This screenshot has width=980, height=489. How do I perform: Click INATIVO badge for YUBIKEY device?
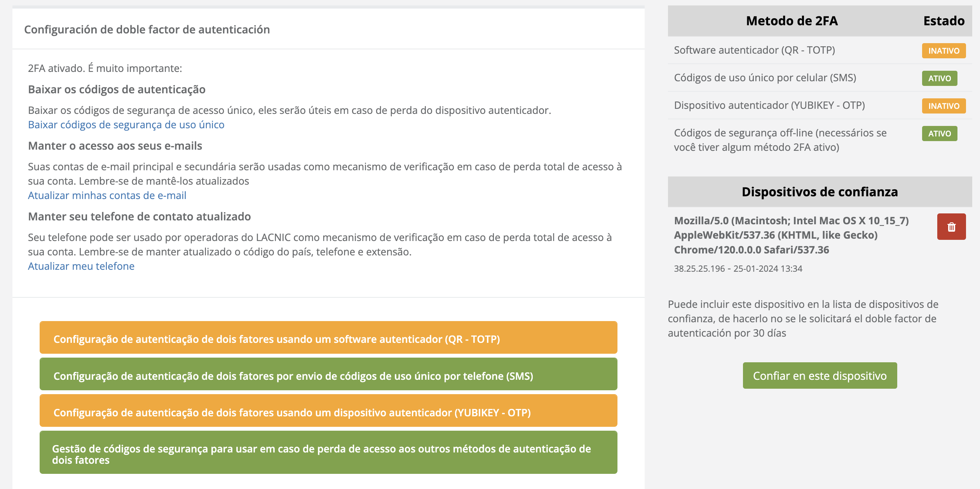[943, 106]
